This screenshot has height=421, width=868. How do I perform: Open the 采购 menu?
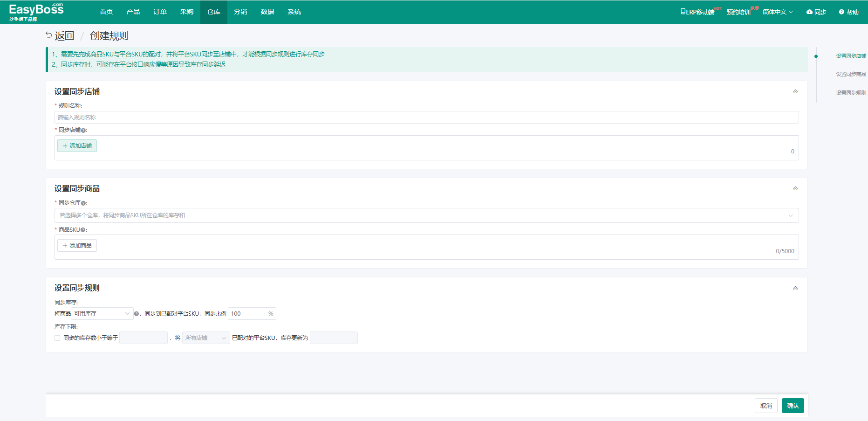tap(187, 12)
